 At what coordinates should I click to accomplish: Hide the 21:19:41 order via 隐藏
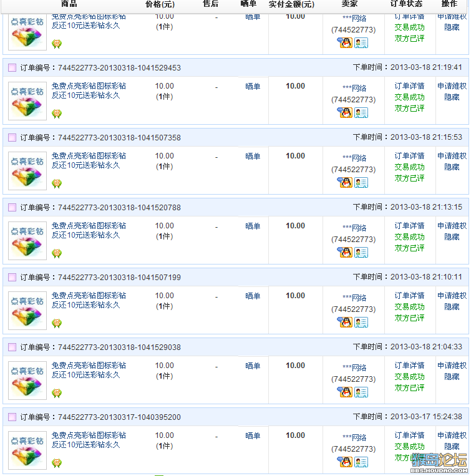click(x=452, y=97)
